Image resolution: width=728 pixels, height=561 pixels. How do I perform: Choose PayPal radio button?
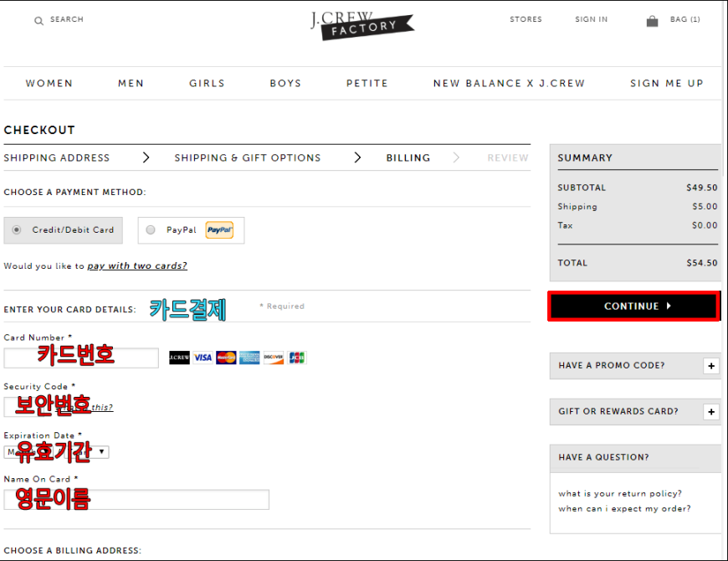coord(151,230)
